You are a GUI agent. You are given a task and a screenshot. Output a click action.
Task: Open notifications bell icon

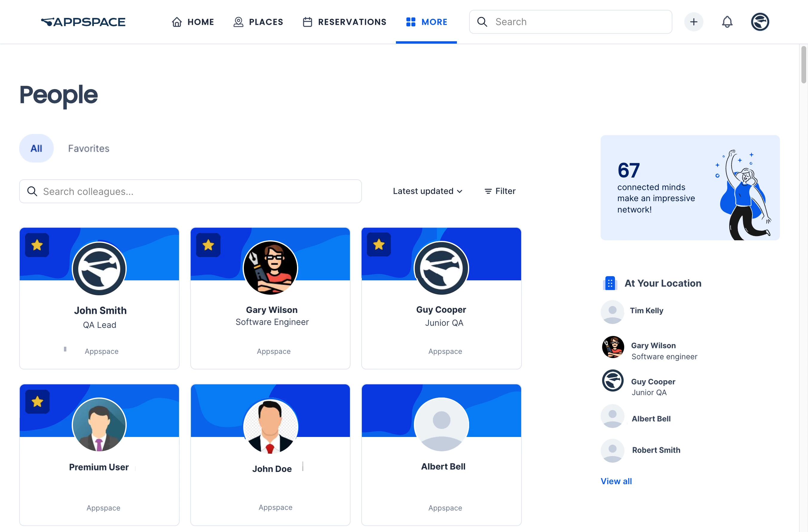coord(727,22)
